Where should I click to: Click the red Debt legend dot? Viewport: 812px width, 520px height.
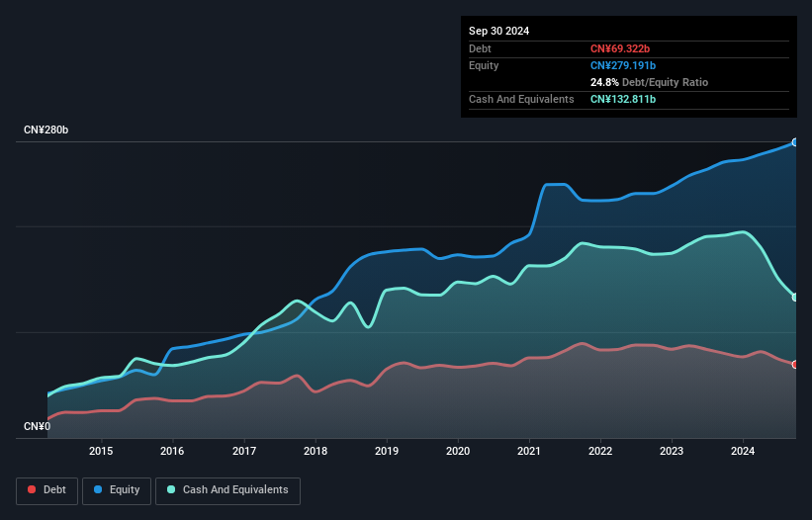(32, 489)
